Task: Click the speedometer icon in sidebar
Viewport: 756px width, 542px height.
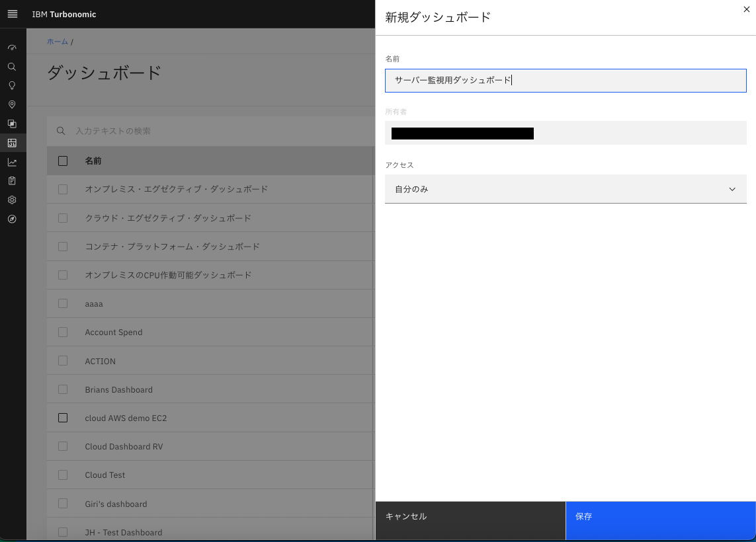Action: (x=12, y=48)
